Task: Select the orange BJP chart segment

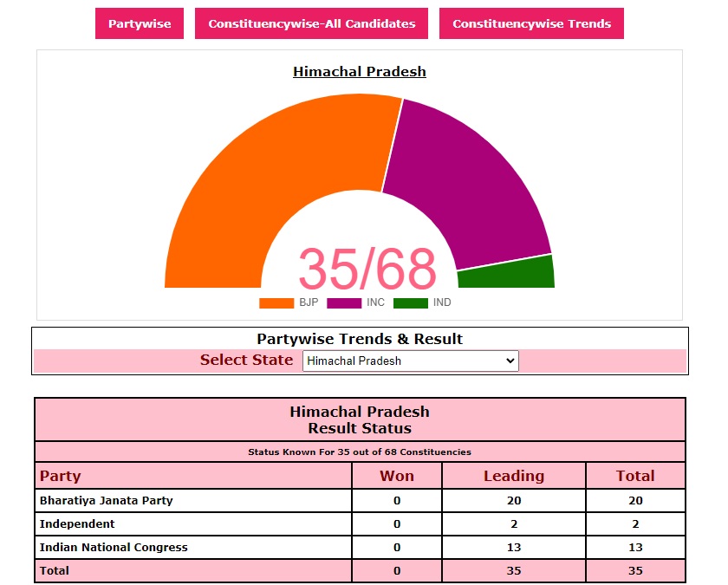Action: click(260, 191)
